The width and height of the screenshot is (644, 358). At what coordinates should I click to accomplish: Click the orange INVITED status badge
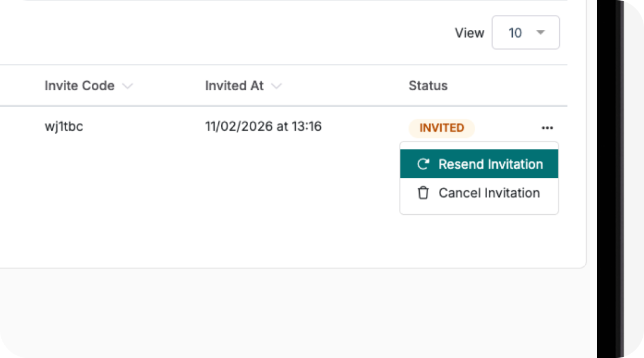pos(441,128)
